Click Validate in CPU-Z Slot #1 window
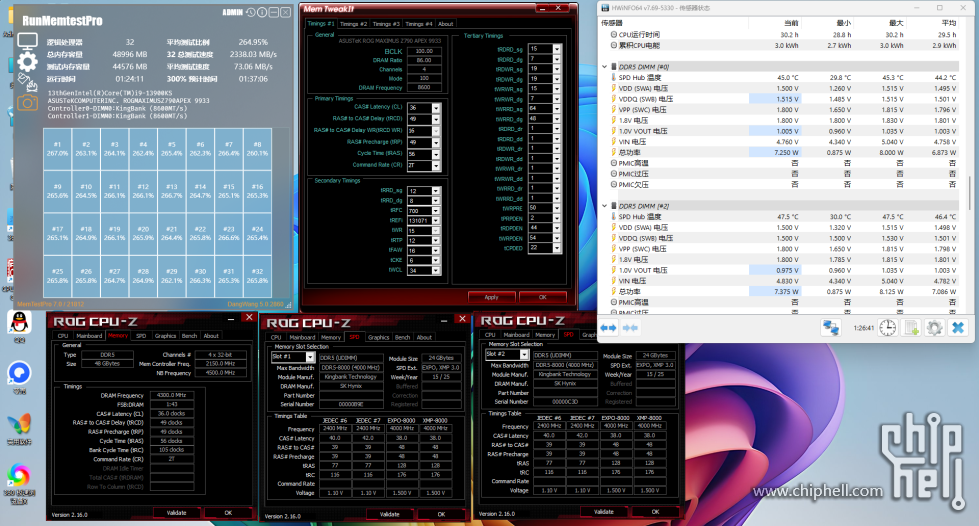979x526 pixels. pyautogui.click(x=390, y=514)
